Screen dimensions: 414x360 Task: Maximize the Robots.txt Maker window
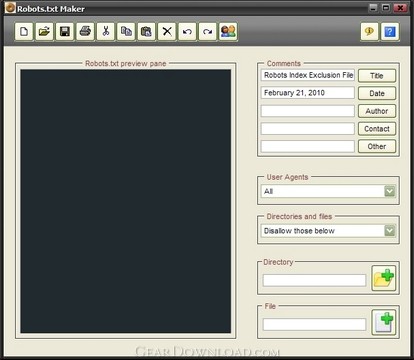386,8
